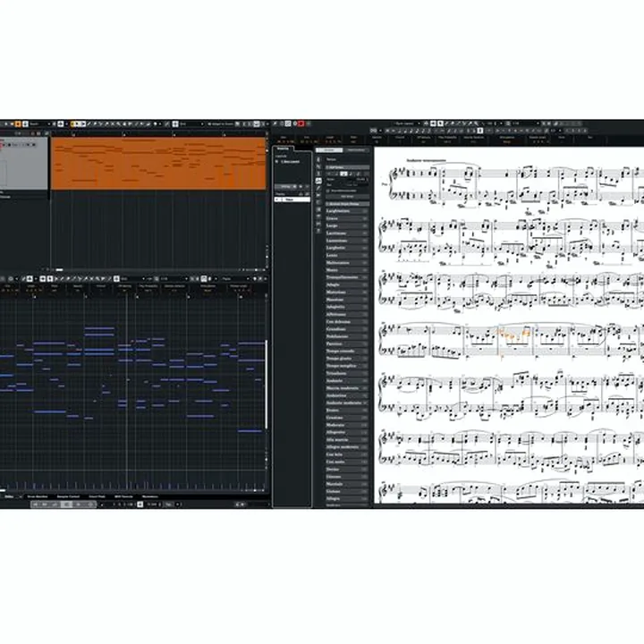
Task: Choose Andante moderato tempo marking
Action: pyautogui.click(x=347, y=402)
